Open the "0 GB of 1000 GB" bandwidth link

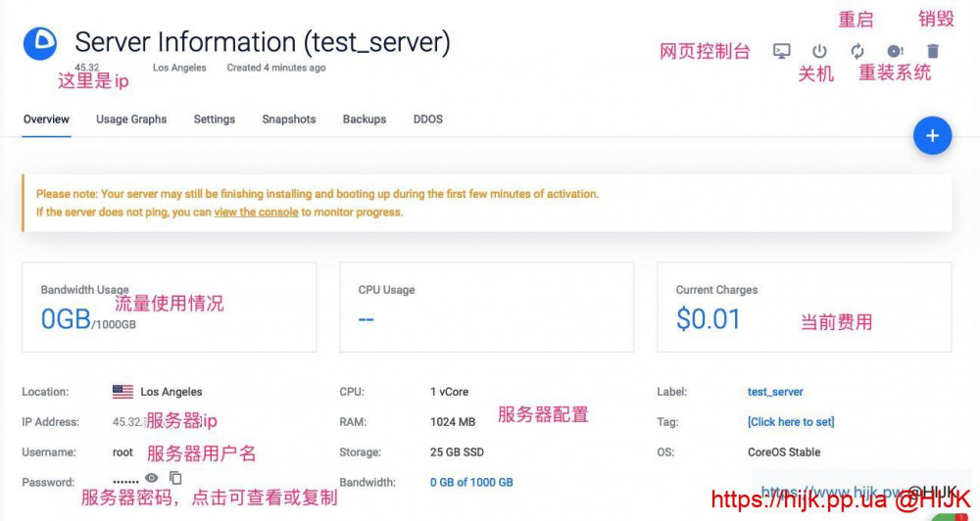click(471, 482)
